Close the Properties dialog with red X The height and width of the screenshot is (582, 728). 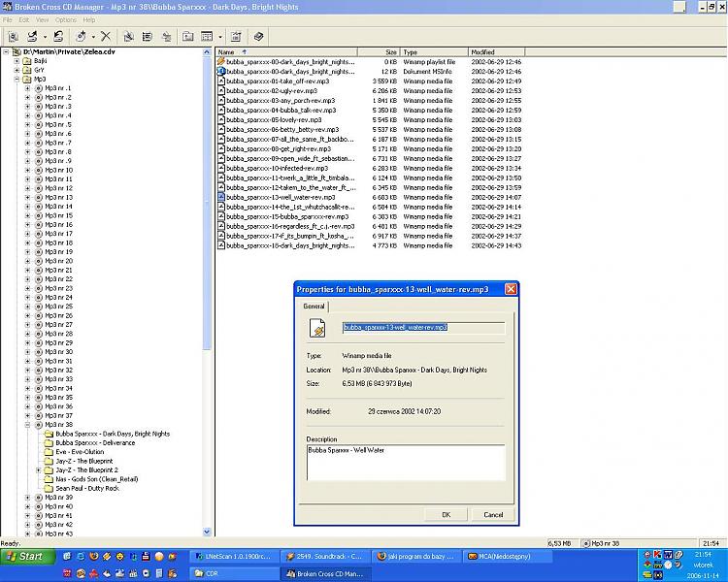coord(511,289)
